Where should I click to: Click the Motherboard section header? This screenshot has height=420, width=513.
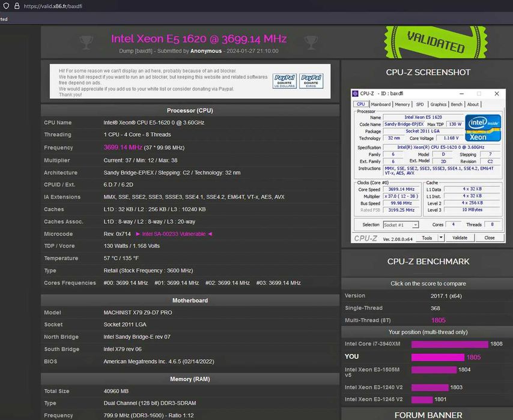(x=190, y=301)
